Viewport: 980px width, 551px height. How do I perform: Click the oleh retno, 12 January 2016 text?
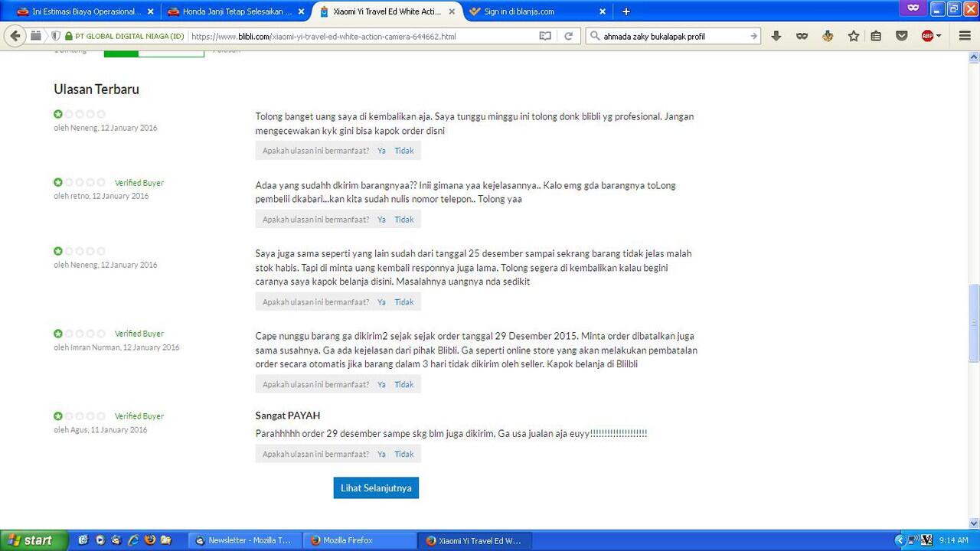pyautogui.click(x=101, y=197)
